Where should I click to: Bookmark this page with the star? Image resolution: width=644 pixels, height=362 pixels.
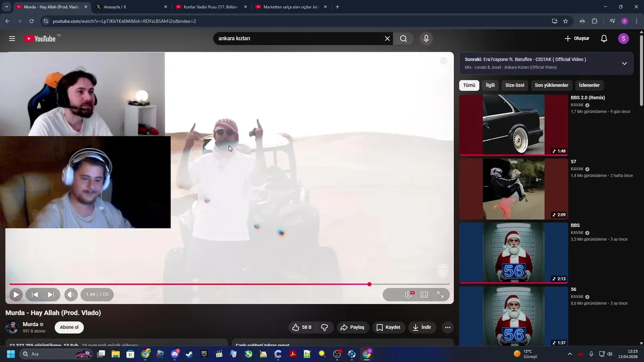click(x=566, y=21)
